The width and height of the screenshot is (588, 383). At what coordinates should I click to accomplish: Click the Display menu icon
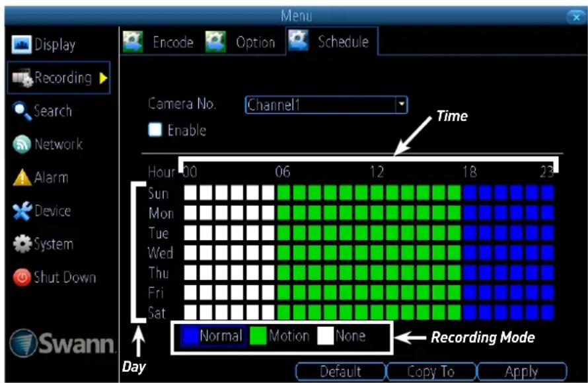(x=21, y=44)
